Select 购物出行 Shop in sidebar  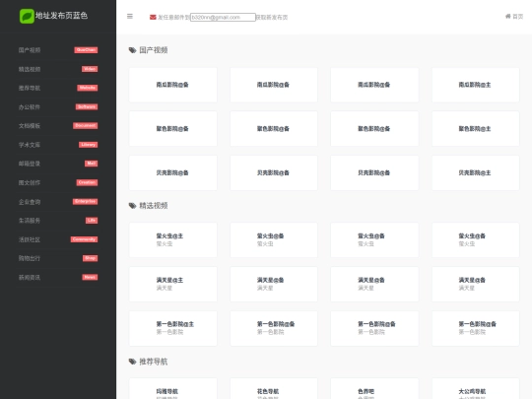(58, 258)
